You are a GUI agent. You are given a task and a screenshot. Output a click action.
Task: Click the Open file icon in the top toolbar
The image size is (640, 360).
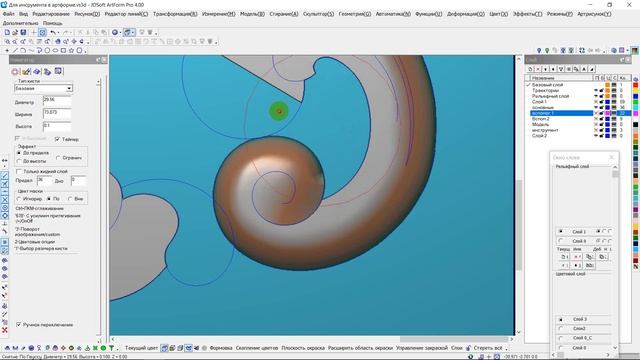click(15, 32)
